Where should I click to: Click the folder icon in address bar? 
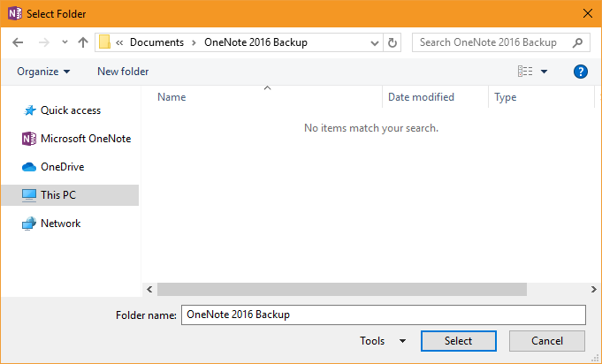coord(104,42)
